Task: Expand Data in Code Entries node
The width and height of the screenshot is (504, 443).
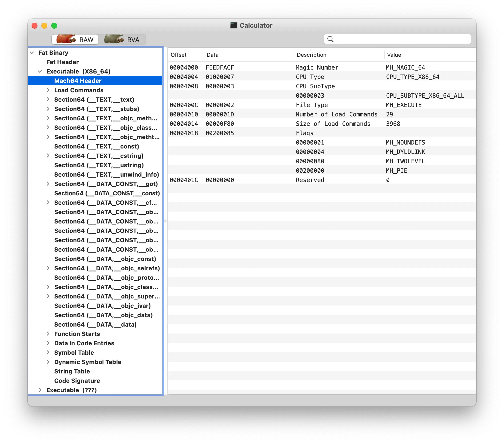Action: tap(48, 343)
